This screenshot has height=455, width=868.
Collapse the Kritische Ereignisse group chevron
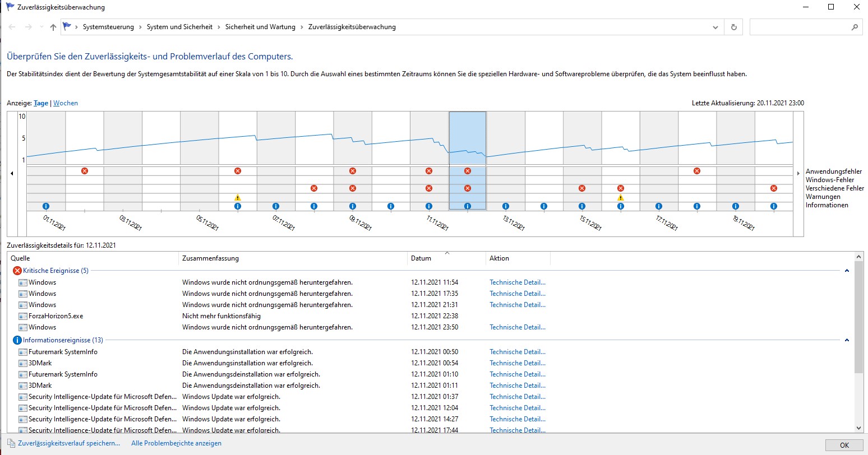coord(847,271)
